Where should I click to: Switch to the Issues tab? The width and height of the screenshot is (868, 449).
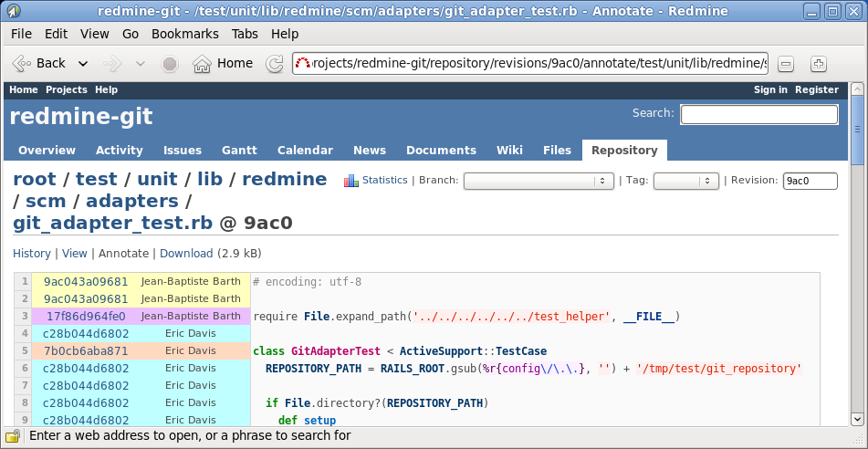tap(183, 150)
